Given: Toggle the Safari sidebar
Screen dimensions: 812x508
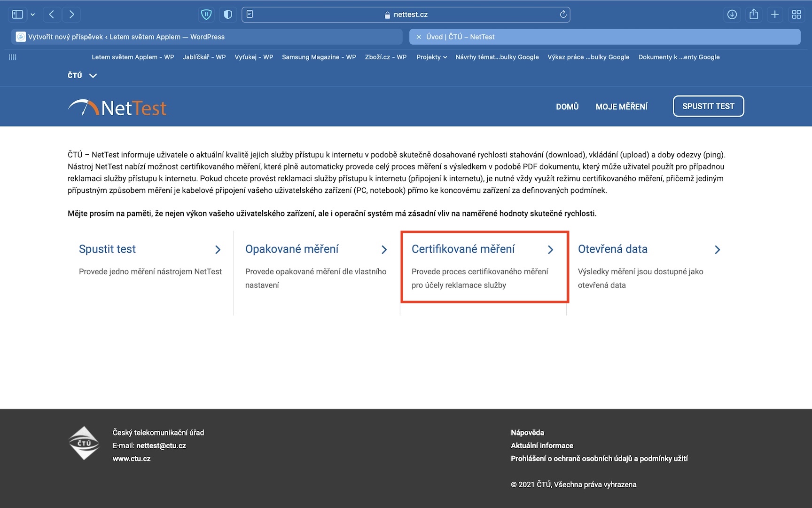Looking at the screenshot, I should coord(17,15).
